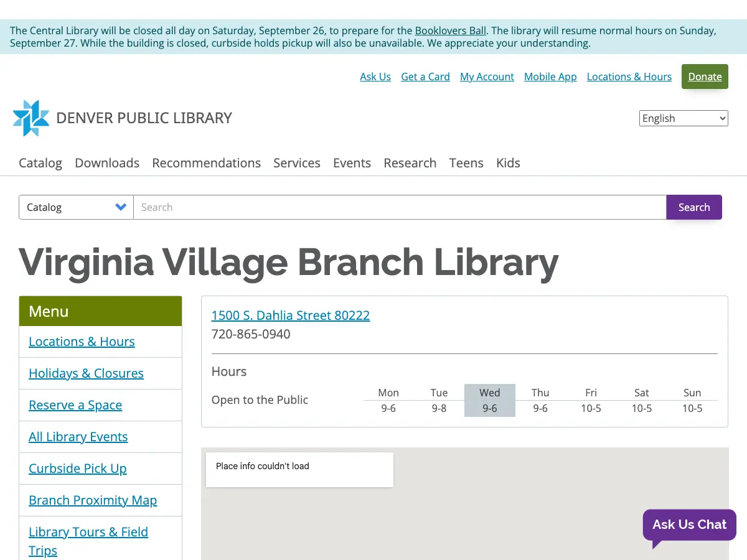The width and height of the screenshot is (747, 560).
Task: Click the purple Search button
Action: [x=694, y=207]
